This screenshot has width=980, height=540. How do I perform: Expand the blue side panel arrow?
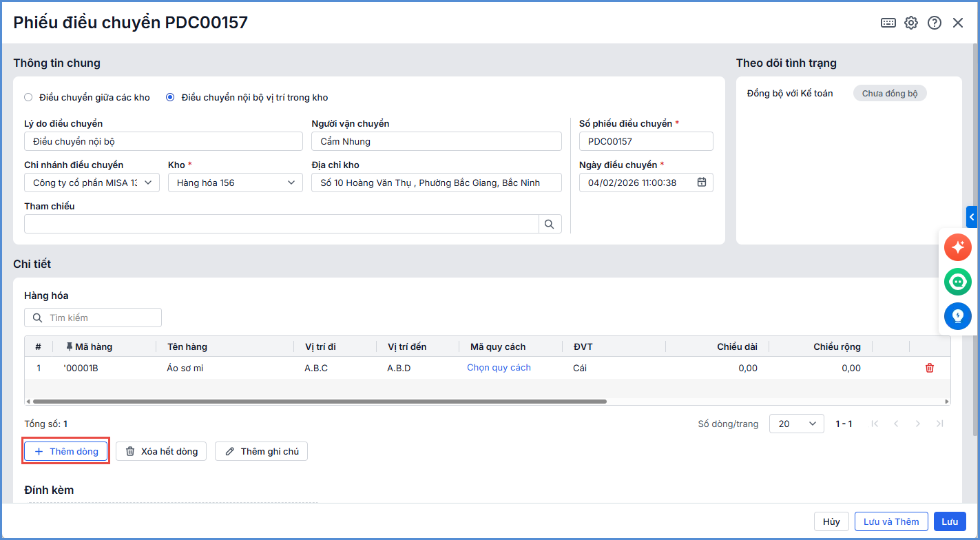(972, 217)
